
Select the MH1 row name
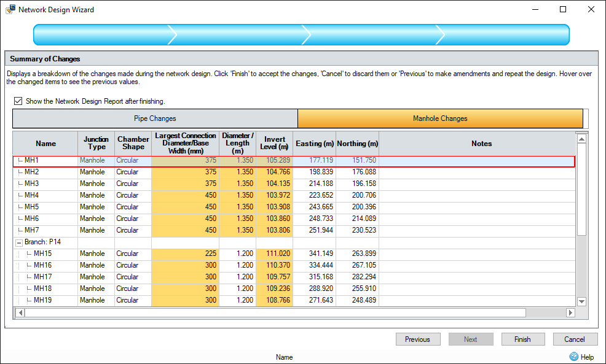[32, 160]
